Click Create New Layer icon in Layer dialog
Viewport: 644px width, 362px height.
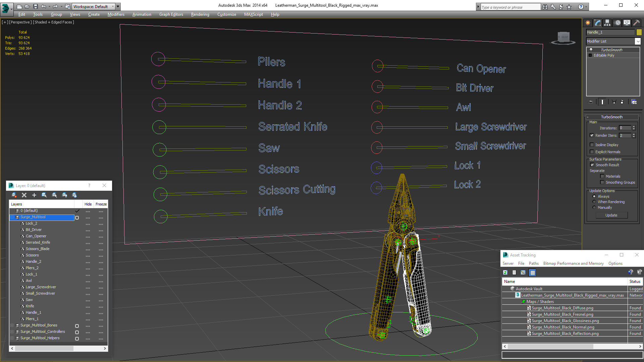14,195
